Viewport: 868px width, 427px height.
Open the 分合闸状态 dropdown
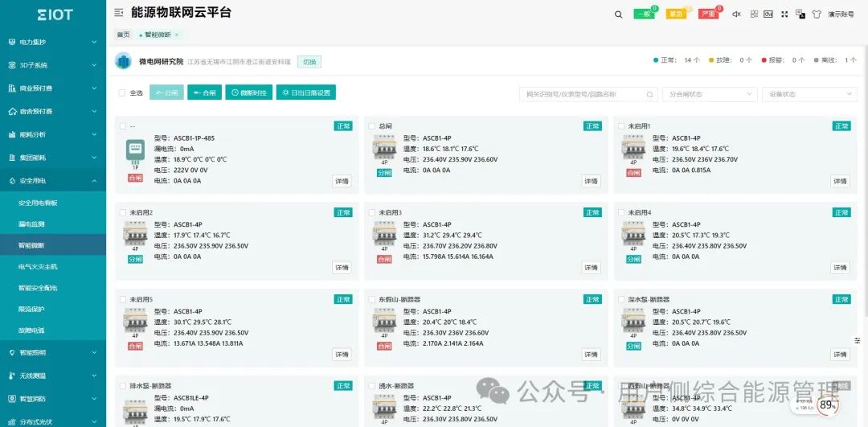click(710, 95)
